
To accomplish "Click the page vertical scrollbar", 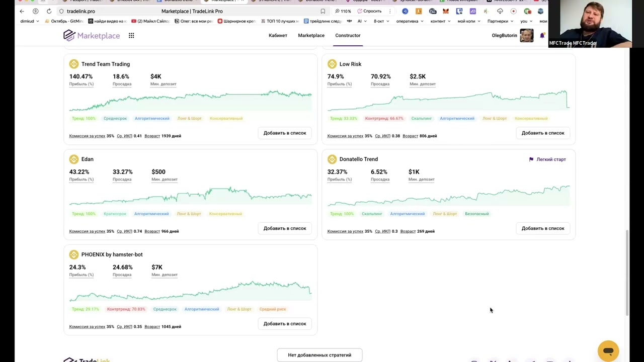I will click(627, 273).
